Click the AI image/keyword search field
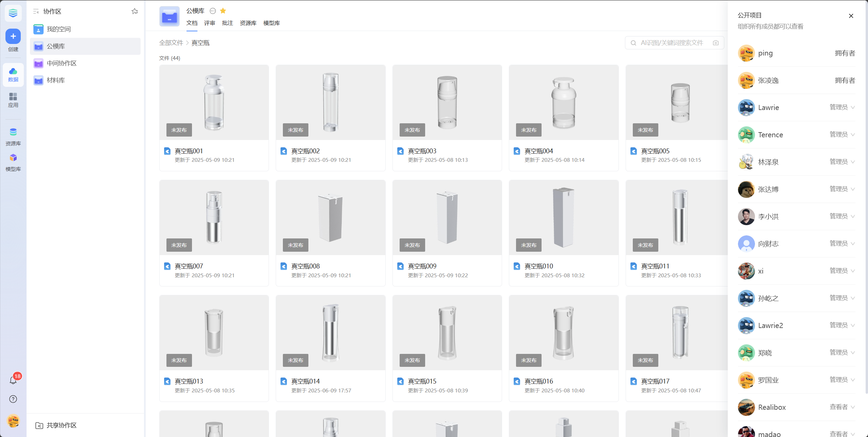 (x=674, y=43)
